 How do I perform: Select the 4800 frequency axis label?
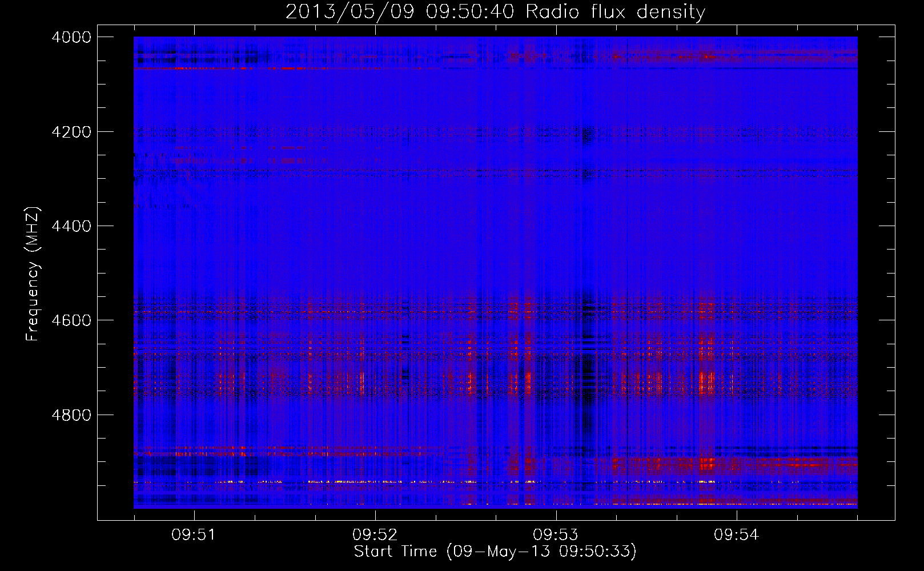coord(71,415)
